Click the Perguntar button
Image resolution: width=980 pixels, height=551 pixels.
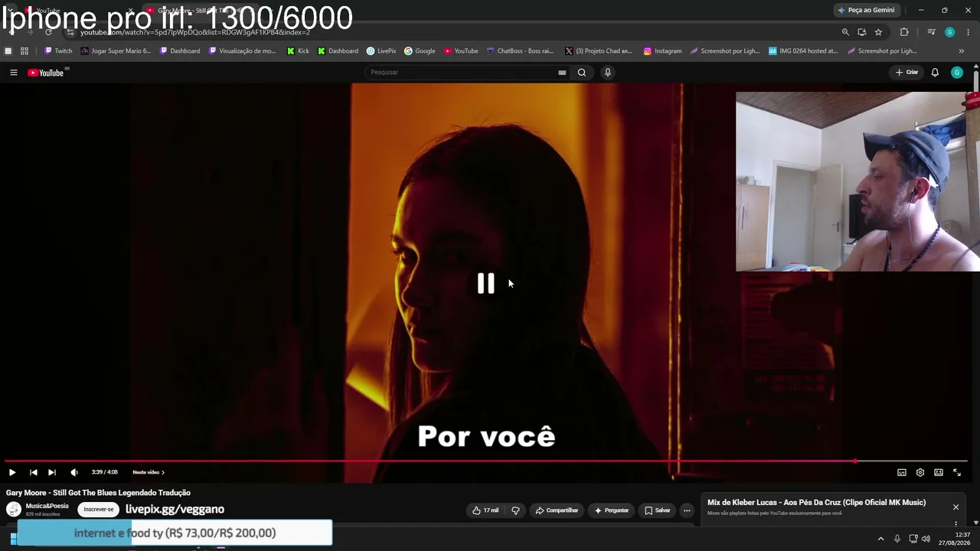point(611,510)
